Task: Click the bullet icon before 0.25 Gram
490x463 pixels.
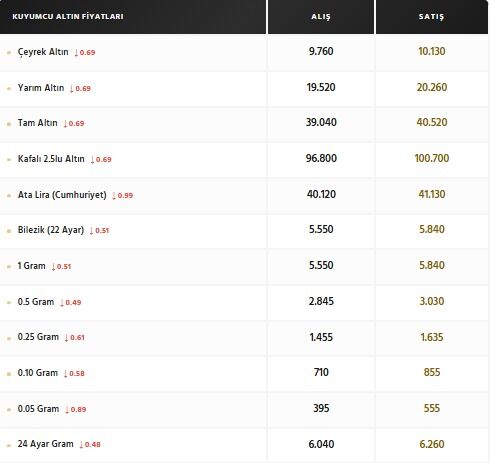Action: pyautogui.click(x=9, y=338)
